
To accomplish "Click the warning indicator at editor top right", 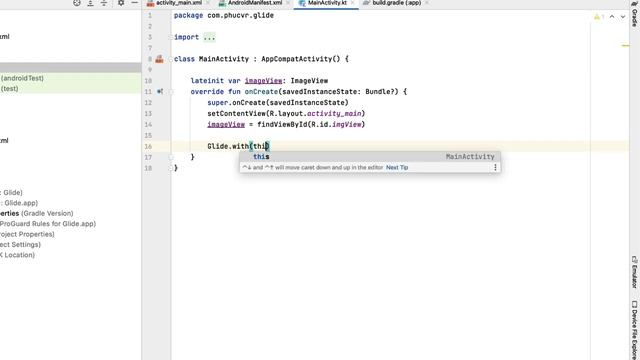I will coord(598,17).
